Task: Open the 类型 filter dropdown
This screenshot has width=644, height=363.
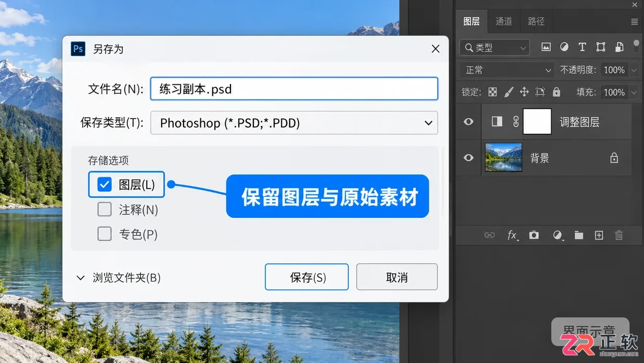Action: tap(495, 47)
